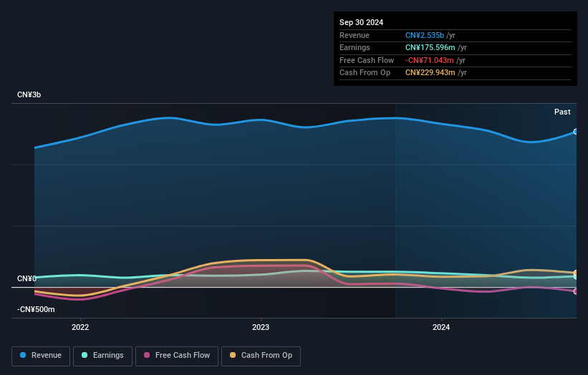Screen dimensions: 588x375
Task: Click the Free Cash Flow label in tooltip
Action: tap(367, 60)
